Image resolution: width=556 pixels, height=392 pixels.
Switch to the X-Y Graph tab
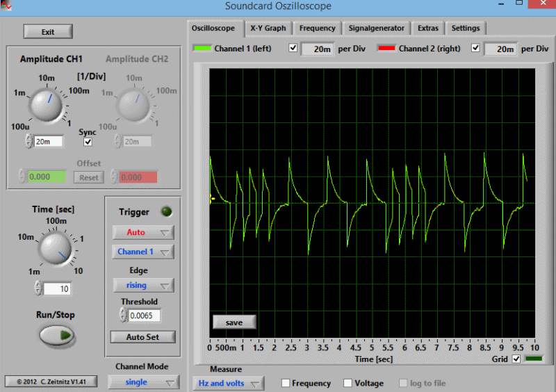[268, 28]
